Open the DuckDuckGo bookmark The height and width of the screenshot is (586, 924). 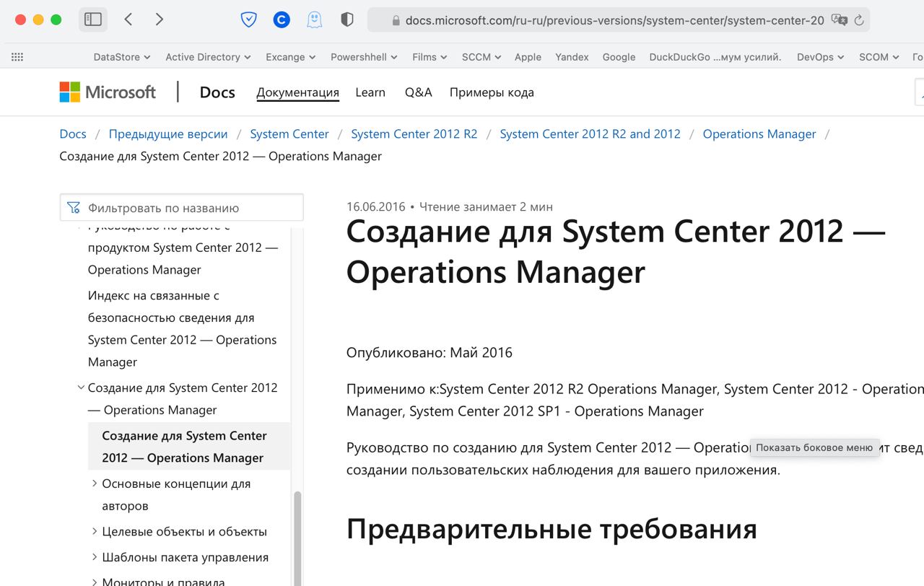pyautogui.click(x=715, y=57)
